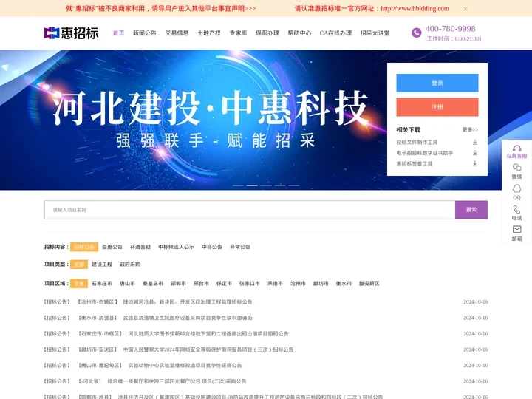Focus the 请输入项目名称 search field
Screen dimensions: 532x399
250,210
